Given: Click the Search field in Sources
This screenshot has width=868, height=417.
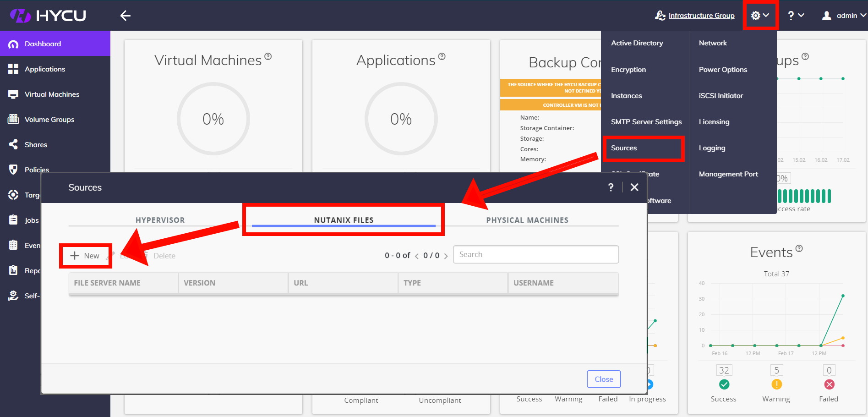Looking at the screenshot, I should click(536, 254).
